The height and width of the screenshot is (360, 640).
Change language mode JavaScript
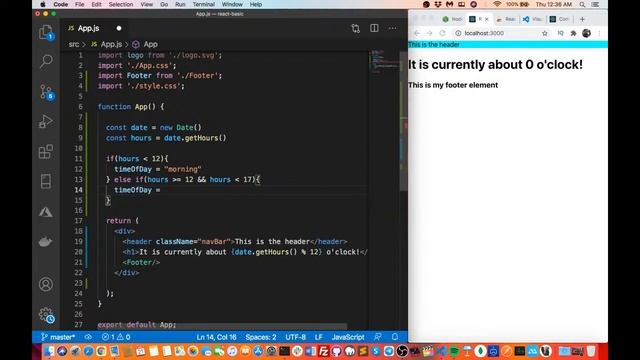348,337
